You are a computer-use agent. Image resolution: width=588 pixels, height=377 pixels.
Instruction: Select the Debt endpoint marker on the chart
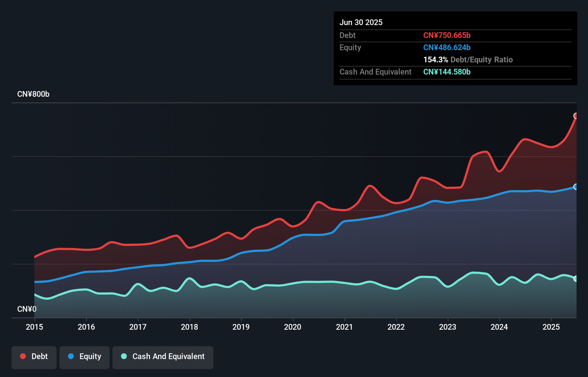point(576,115)
